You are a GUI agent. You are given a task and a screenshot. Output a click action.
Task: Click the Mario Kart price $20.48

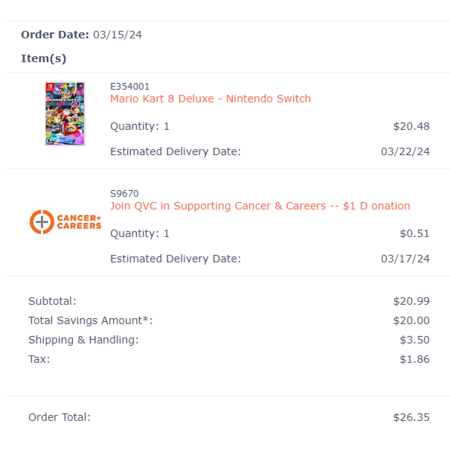(411, 126)
